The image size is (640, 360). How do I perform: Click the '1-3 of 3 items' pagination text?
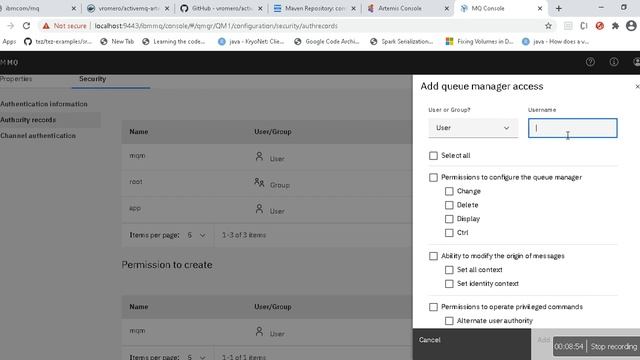point(244,235)
